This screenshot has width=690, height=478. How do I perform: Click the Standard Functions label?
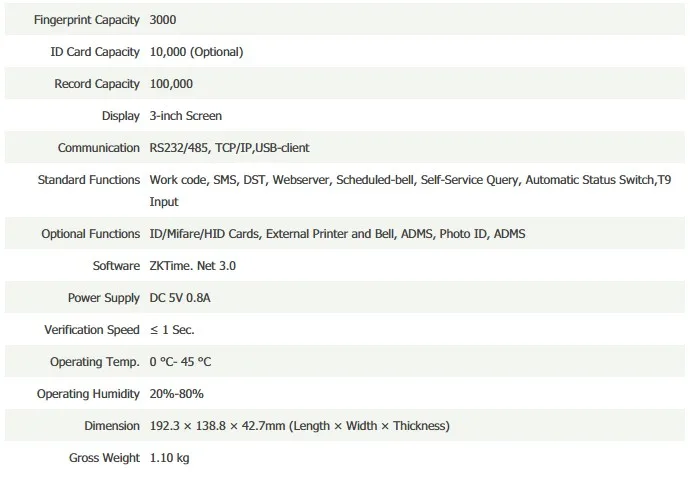tap(89, 180)
